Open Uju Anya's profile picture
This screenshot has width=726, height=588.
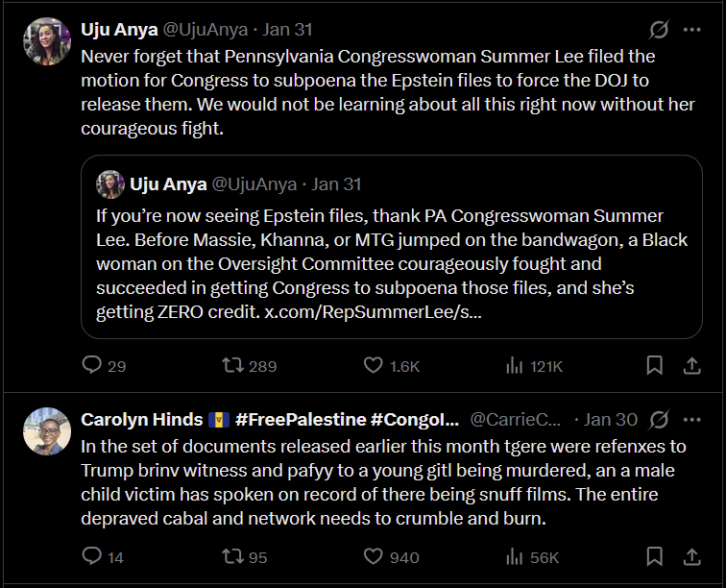(47, 41)
